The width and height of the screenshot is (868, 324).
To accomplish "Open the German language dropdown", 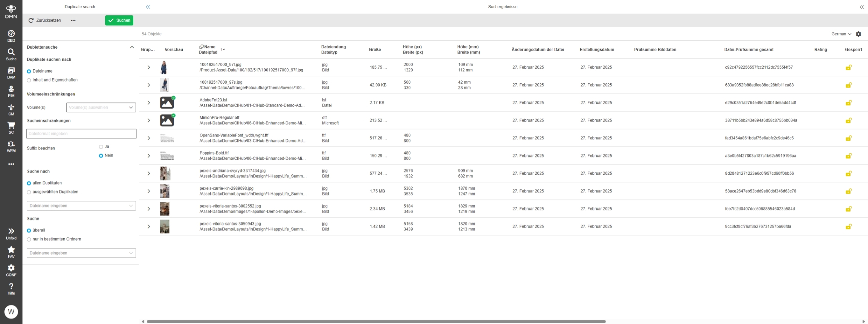I will coord(841,34).
